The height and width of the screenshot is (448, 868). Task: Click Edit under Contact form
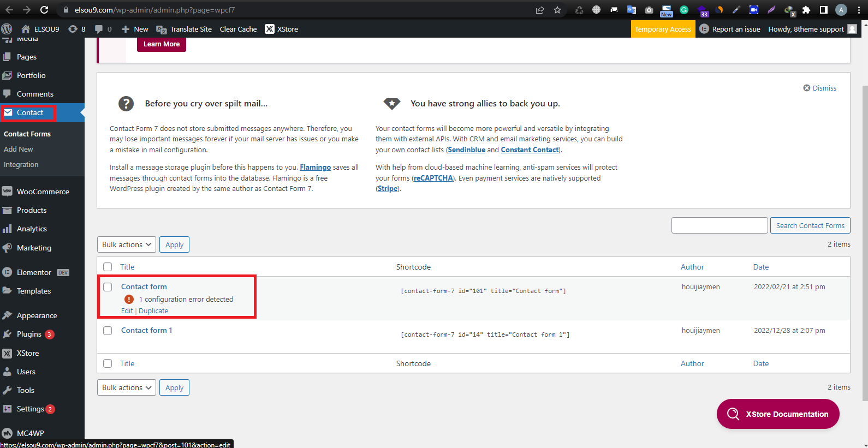coord(127,310)
